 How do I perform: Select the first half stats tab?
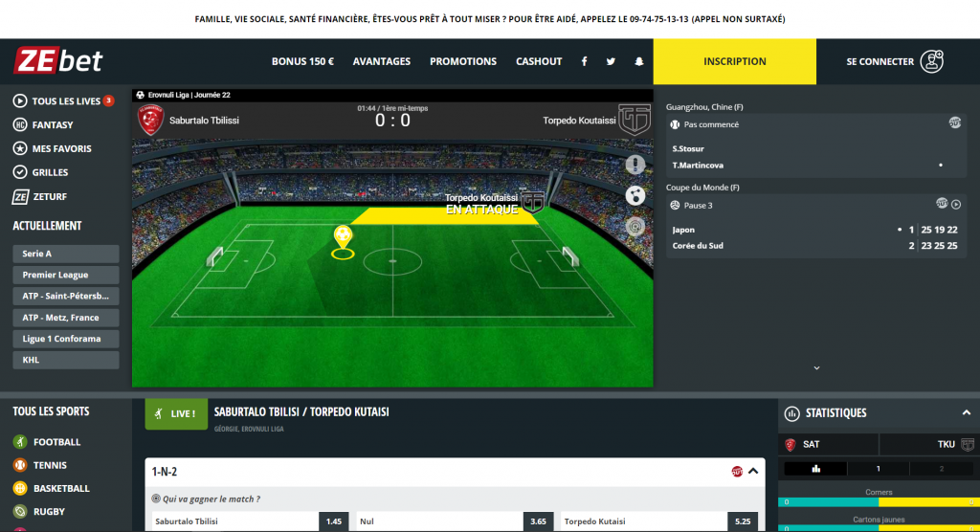click(879, 469)
